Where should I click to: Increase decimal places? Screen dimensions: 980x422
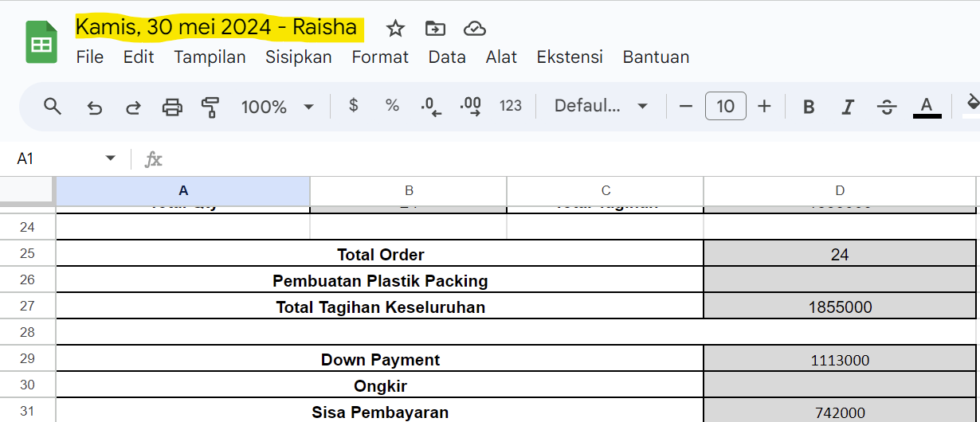click(470, 107)
